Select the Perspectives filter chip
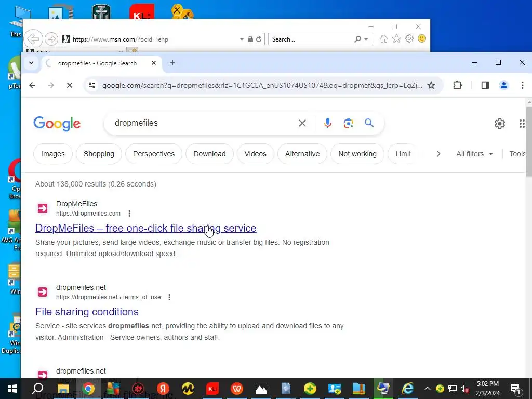The image size is (532, 399). pyautogui.click(x=154, y=154)
